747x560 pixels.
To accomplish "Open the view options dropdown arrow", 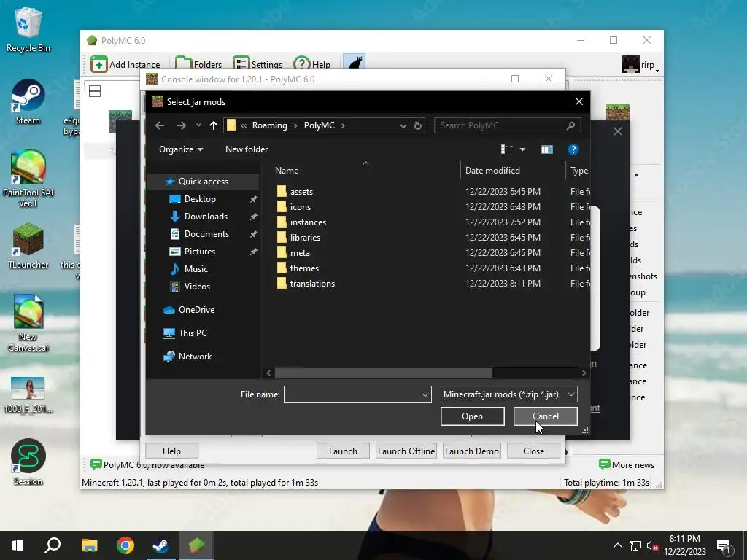I will point(522,149).
